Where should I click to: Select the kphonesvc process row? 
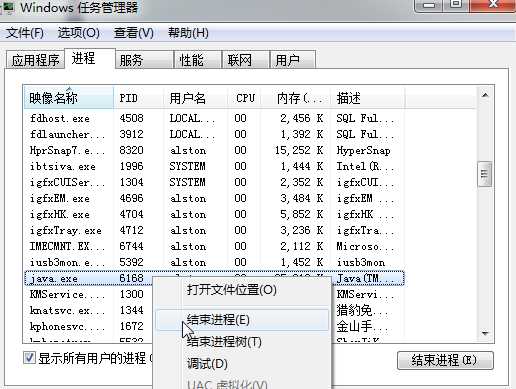[x=88, y=326]
